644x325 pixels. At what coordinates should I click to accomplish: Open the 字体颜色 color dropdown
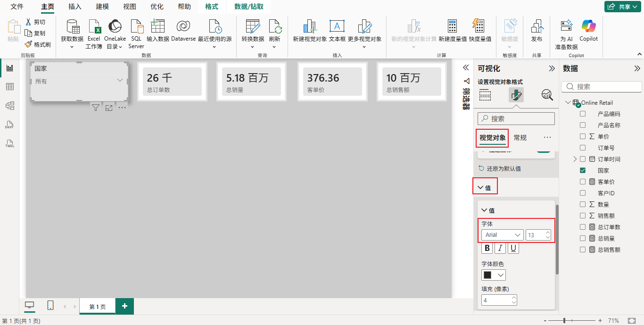[x=494, y=275]
